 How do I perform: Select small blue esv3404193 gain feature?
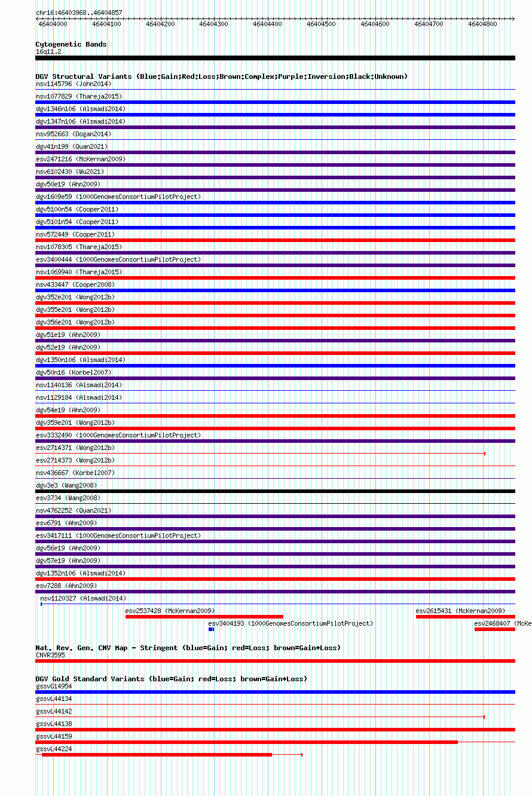(x=211, y=629)
